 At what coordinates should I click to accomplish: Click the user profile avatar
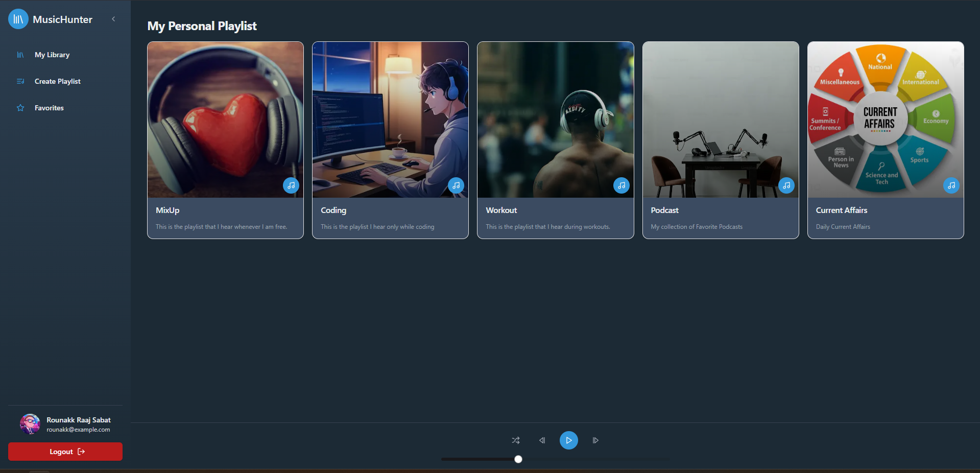click(30, 424)
